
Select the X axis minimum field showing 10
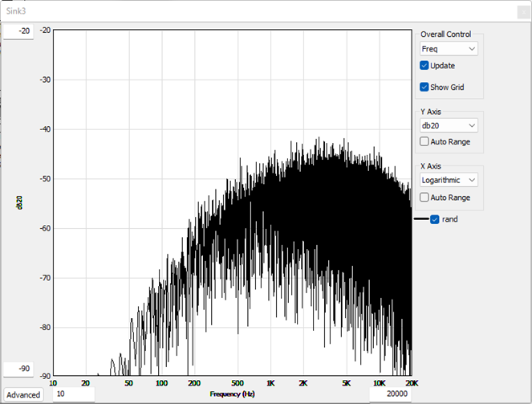click(x=74, y=394)
